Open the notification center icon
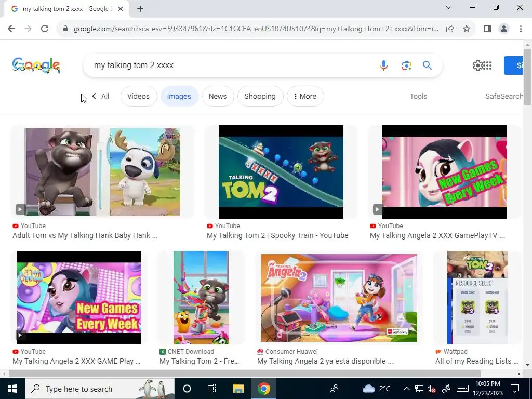 point(515,389)
